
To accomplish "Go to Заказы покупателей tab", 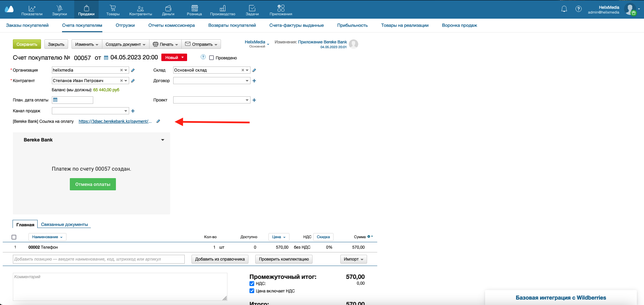I will click(x=27, y=25).
